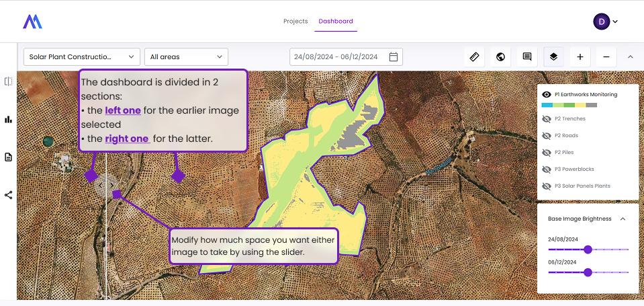Show the P3 Powerblocks layer
The image size is (644, 306).
tap(546, 169)
